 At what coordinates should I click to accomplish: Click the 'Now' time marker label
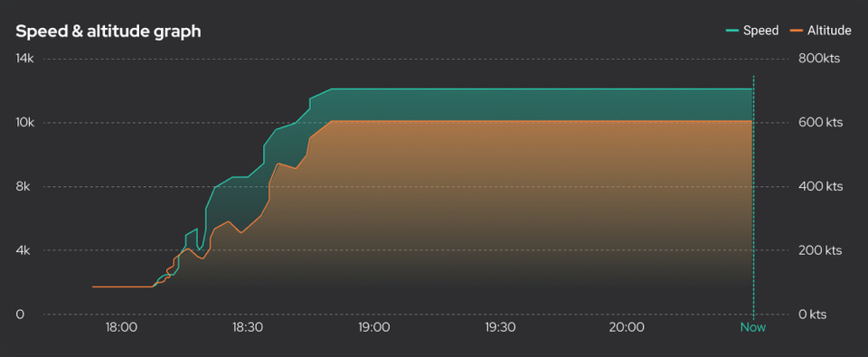753,328
